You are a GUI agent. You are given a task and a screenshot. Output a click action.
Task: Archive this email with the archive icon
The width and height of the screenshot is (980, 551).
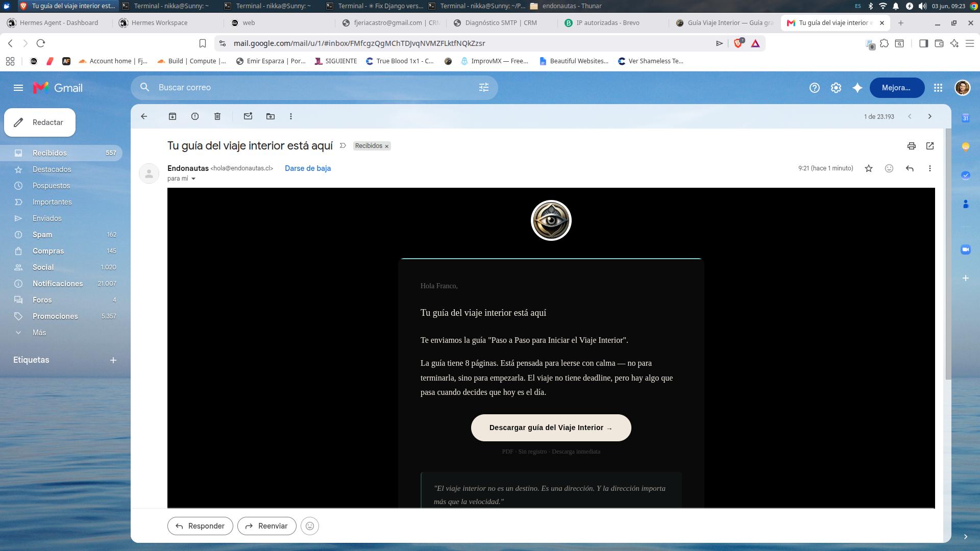pyautogui.click(x=173, y=116)
